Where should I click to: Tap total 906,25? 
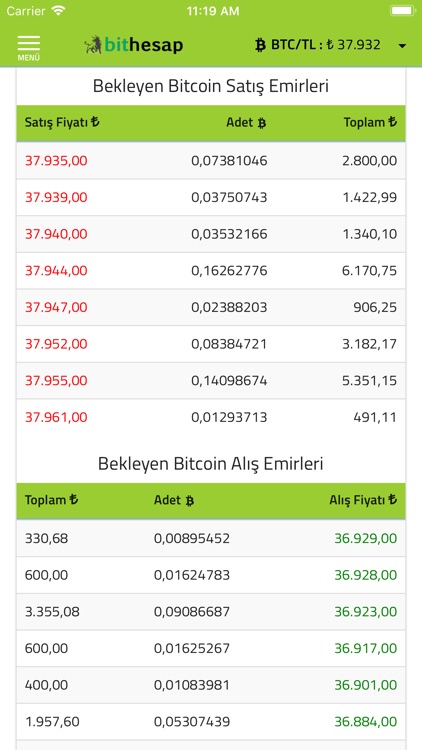tap(375, 307)
